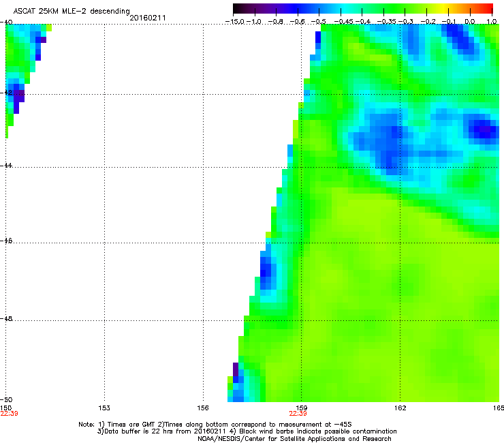Image resolution: width=504 pixels, height=443 pixels.
Task: Click the -0.1 color scale label
Action: click(449, 22)
